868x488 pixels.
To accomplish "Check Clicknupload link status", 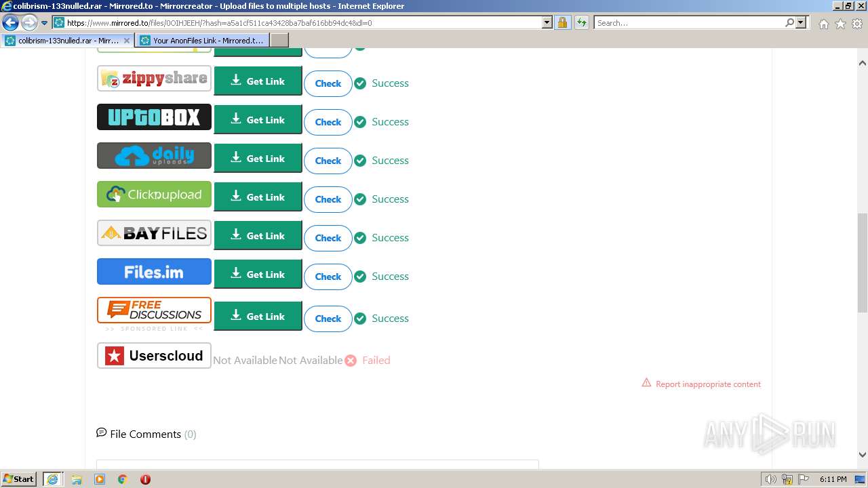I will tap(328, 199).
